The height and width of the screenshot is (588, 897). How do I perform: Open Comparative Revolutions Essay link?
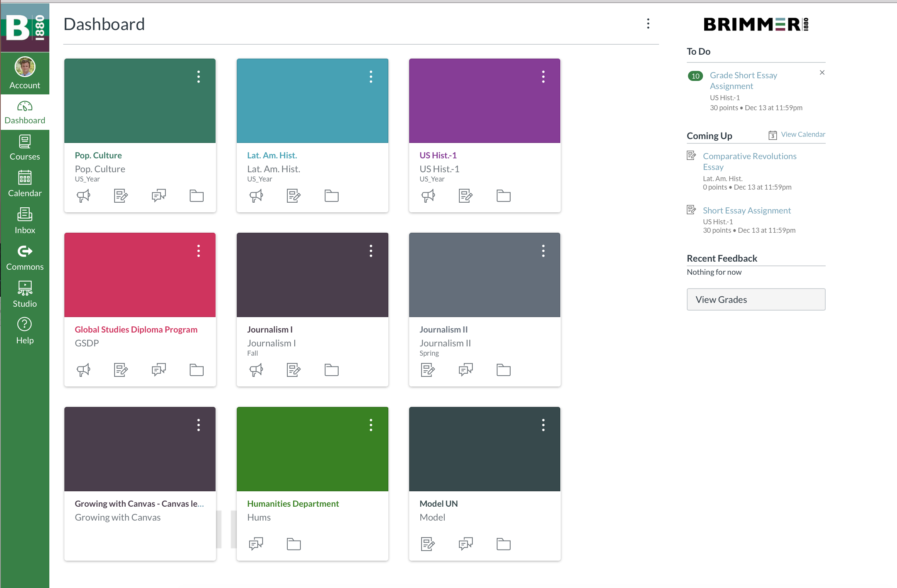[x=749, y=161]
